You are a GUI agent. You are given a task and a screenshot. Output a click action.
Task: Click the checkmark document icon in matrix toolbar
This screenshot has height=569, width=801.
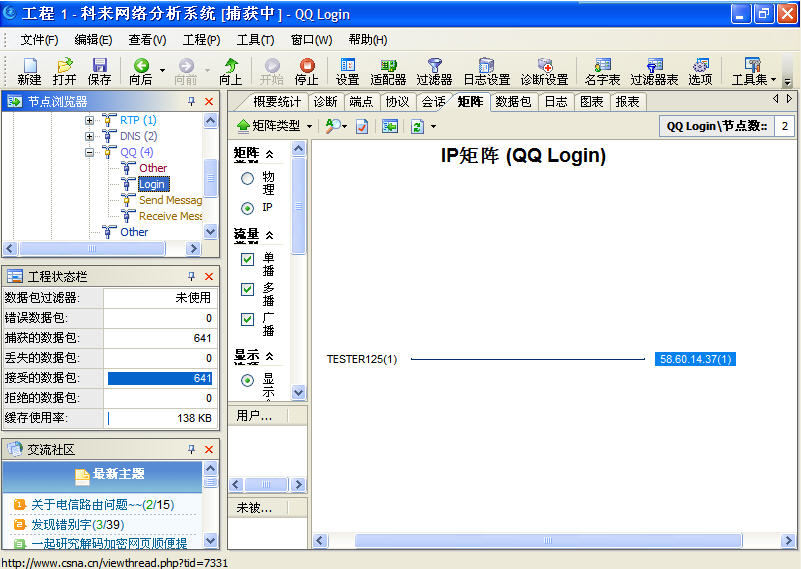coord(362,126)
